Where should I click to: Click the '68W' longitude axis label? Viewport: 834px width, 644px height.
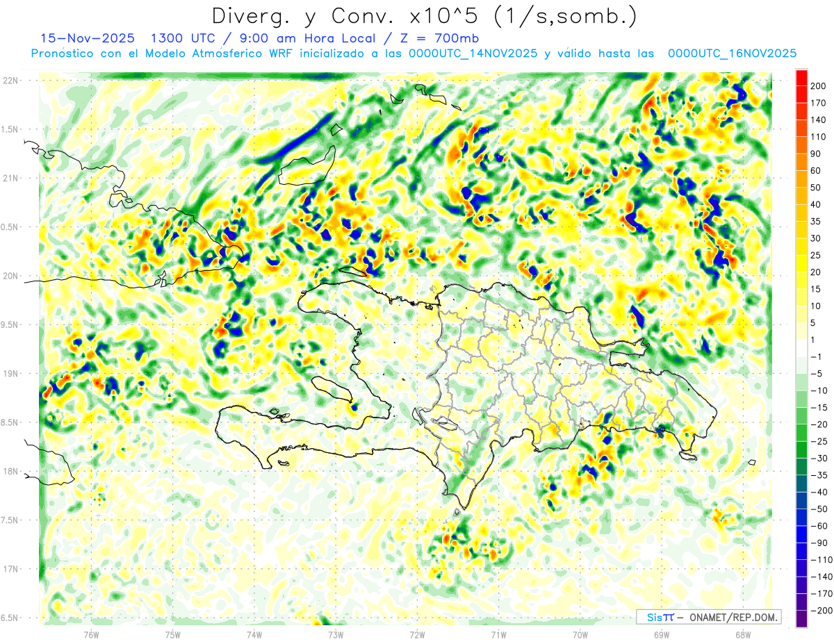coord(743,635)
